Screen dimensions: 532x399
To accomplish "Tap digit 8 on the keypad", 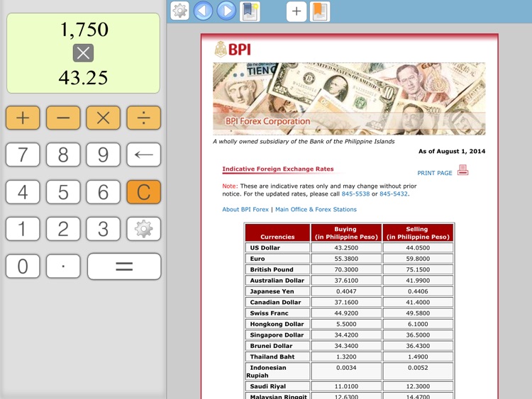I will click(x=63, y=154).
